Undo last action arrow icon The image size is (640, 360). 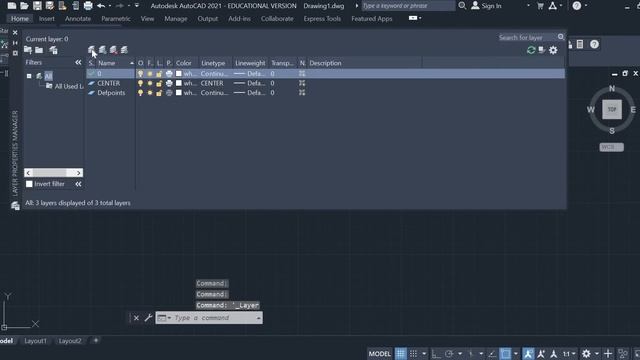[x=101, y=6]
